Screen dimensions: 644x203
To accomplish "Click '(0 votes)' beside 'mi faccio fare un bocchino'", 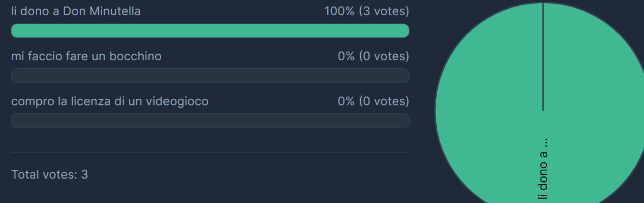I will point(384,56).
